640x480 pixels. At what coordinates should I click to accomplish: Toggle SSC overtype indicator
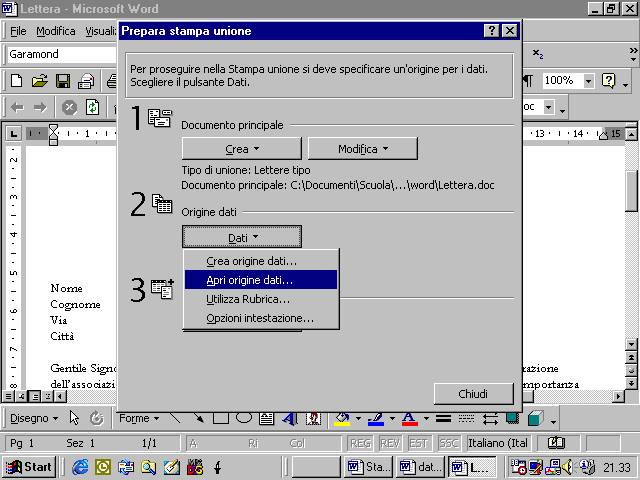448,443
